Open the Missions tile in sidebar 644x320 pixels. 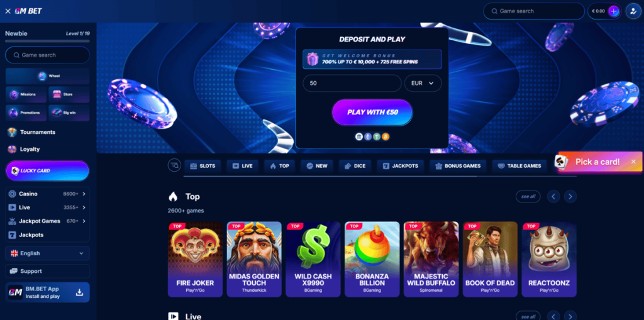tap(26, 94)
